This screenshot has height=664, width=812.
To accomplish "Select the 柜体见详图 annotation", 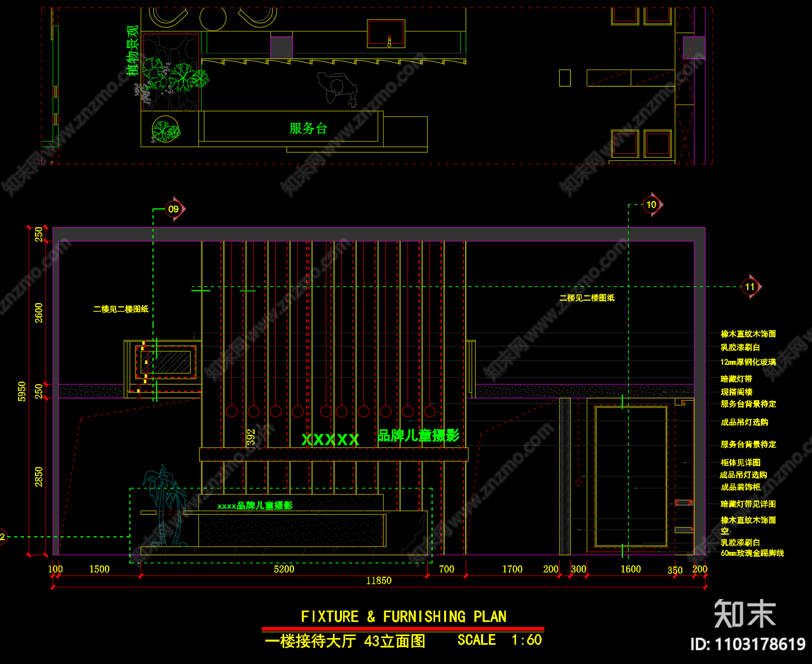I will (740, 462).
